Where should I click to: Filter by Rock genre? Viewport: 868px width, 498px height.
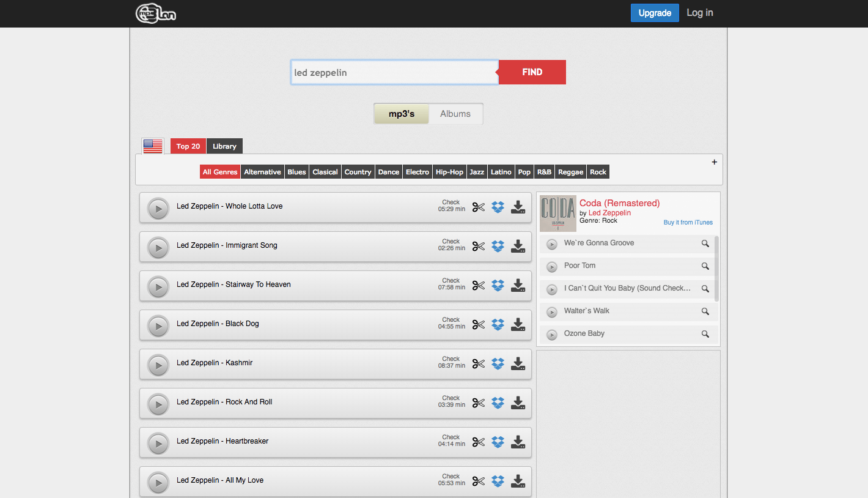point(598,172)
